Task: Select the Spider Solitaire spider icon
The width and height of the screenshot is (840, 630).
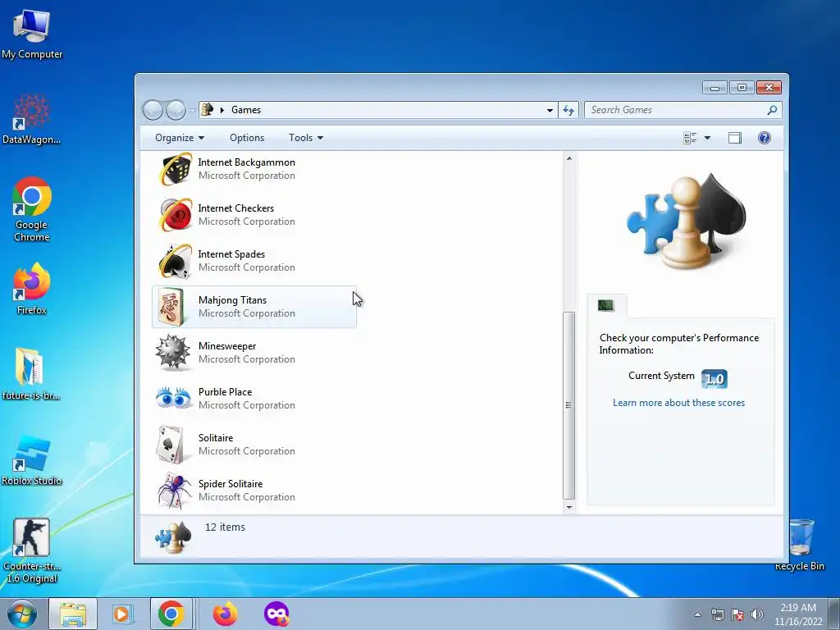Action: (174, 491)
